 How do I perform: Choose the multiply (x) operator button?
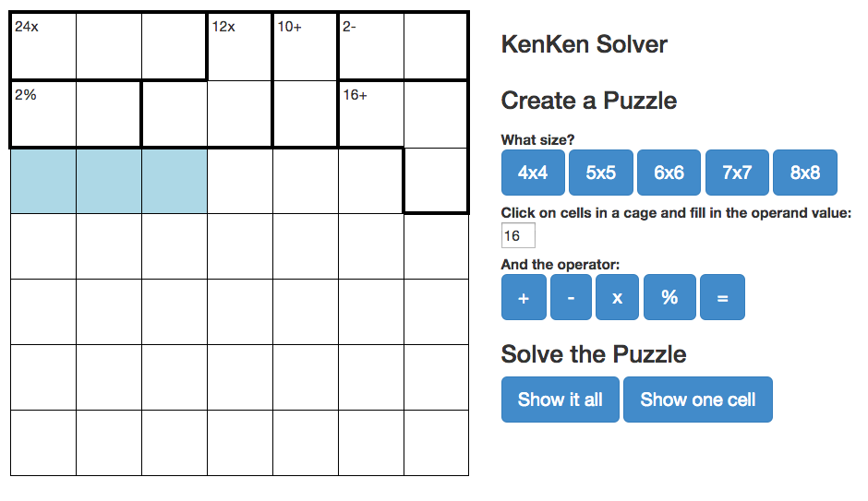click(x=617, y=297)
